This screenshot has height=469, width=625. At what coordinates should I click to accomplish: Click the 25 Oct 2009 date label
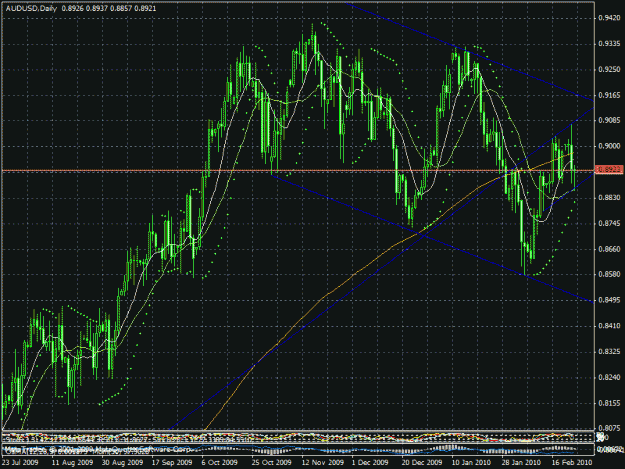271,462
